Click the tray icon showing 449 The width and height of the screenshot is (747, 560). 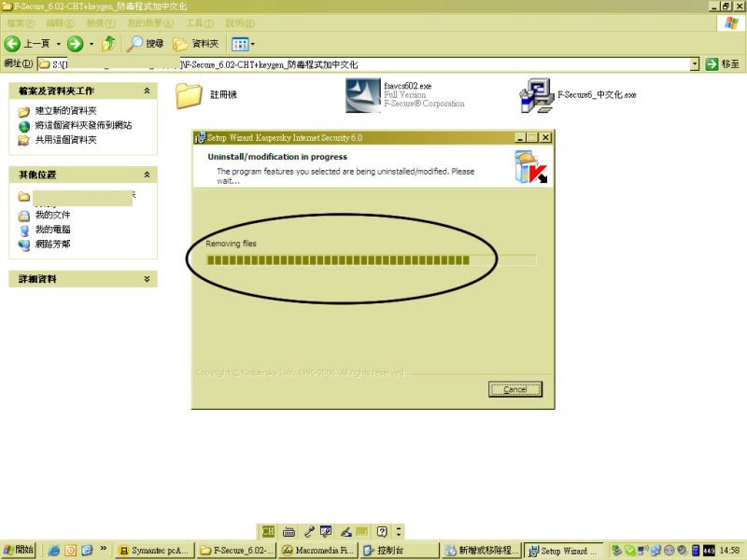tap(709, 551)
